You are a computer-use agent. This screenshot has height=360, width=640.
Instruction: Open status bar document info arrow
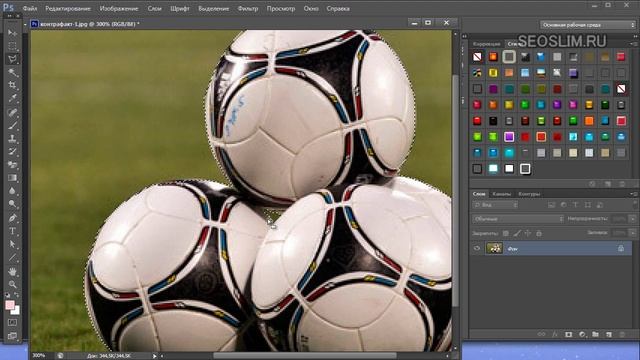coord(154,356)
